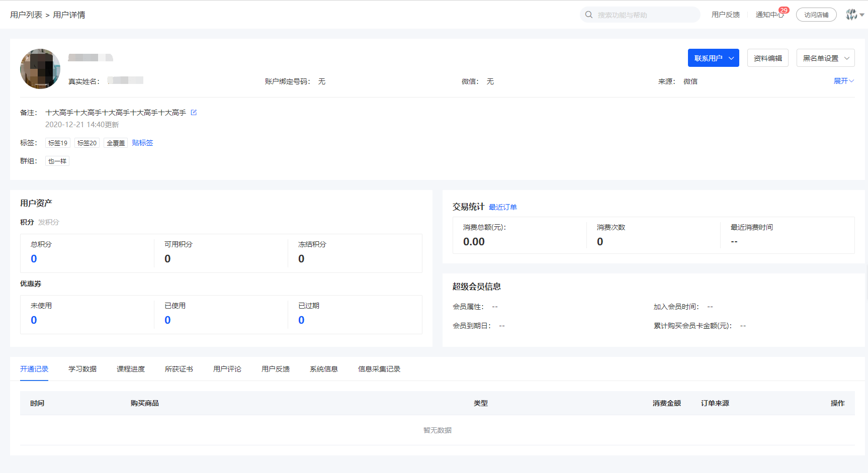Select the 标签19 tag

[58, 143]
